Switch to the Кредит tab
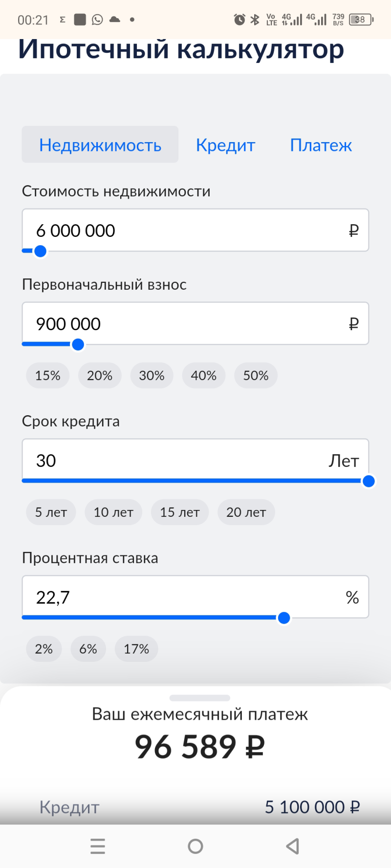The height and width of the screenshot is (868, 391). click(225, 145)
